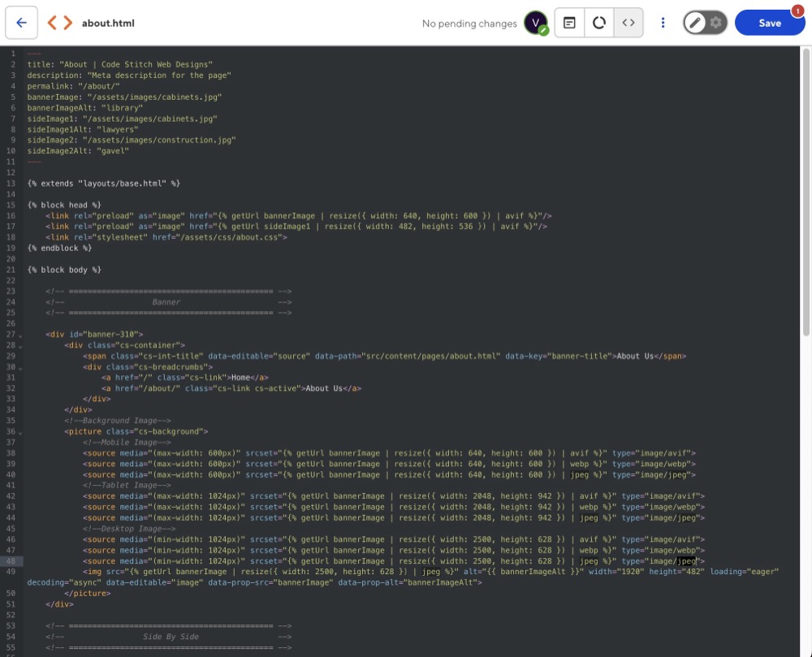Go back using the back arrow button
812x657 pixels.
22,22
